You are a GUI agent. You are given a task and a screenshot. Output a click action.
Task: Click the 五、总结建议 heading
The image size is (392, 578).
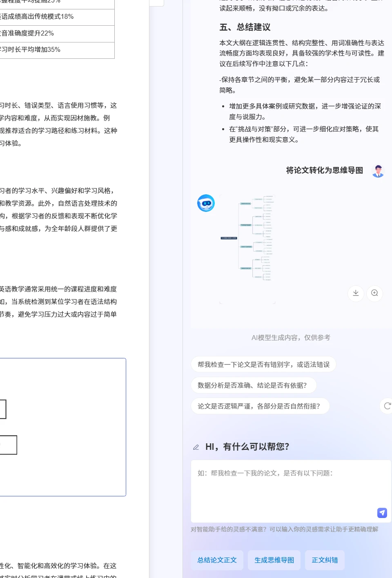[x=245, y=27]
